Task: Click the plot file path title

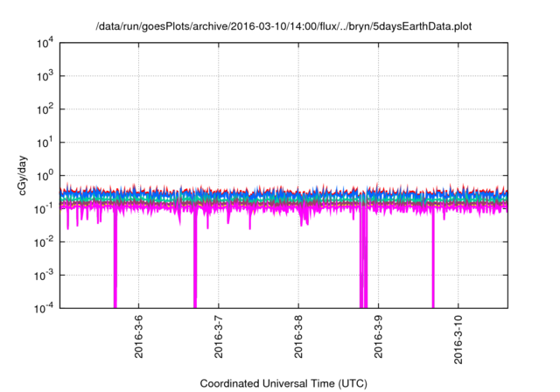Action: click(x=283, y=27)
